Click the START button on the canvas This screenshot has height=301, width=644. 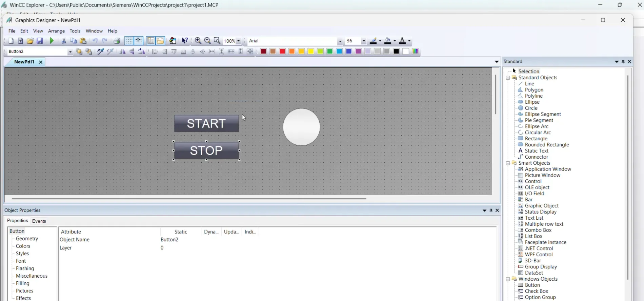206,123
